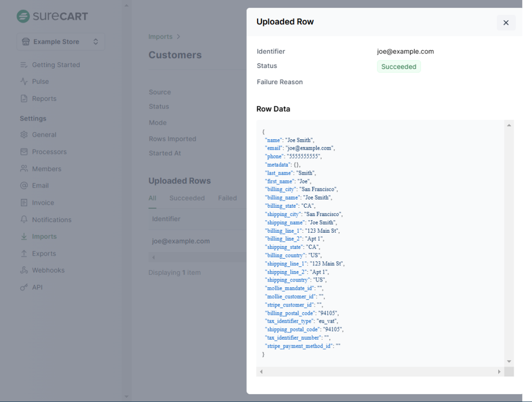Screen dimensions: 532x402
Task: Close the Uploaded Row panel
Action: (x=506, y=22)
